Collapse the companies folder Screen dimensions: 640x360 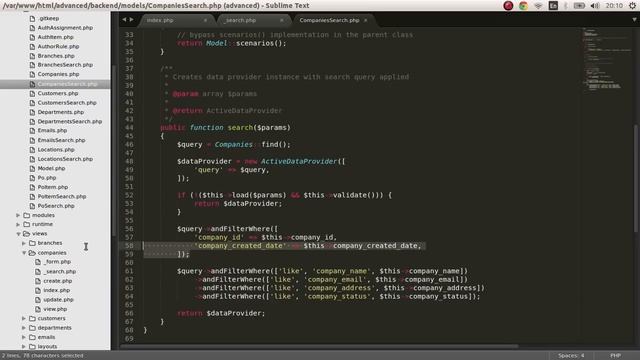[x=24, y=253]
